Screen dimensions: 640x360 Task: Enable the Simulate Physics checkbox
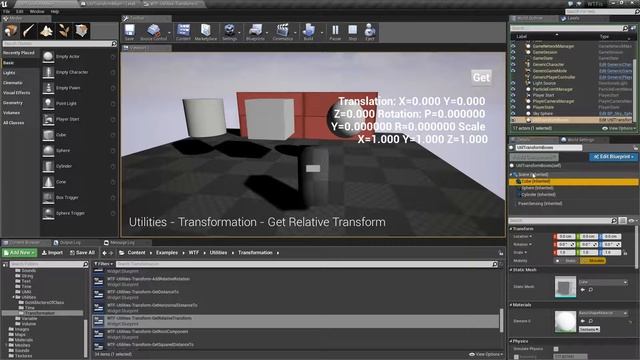pyautogui.click(x=556, y=349)
